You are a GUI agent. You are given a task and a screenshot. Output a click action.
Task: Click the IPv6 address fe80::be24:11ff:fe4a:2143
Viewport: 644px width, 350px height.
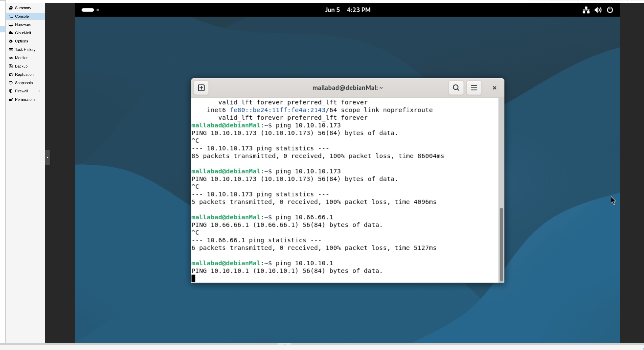(278, 110)
